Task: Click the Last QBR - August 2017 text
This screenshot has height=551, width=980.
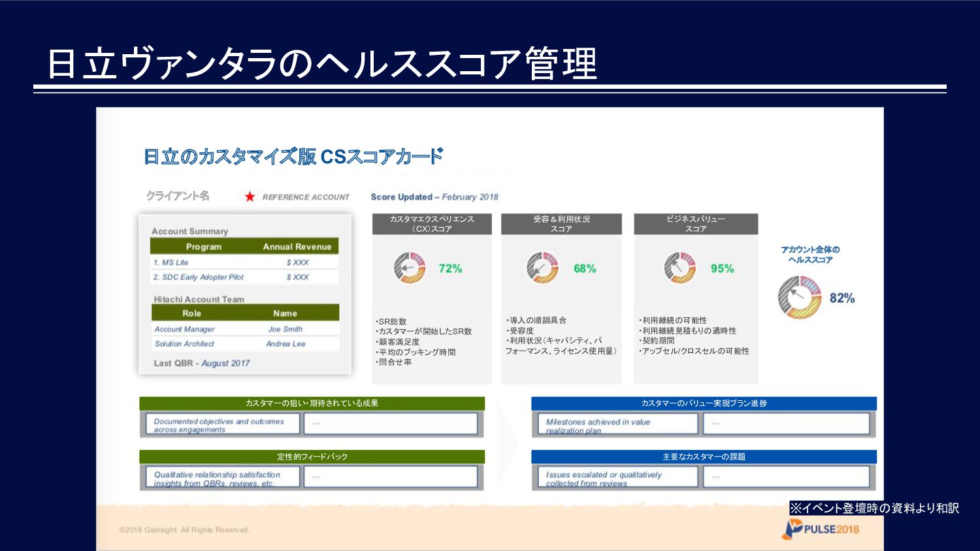Action: 202,364
